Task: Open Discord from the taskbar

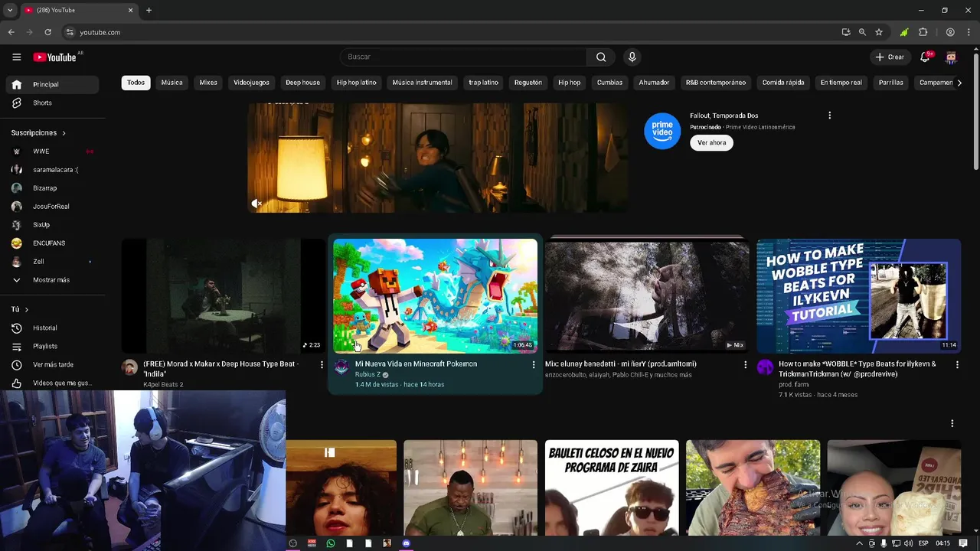Action: [406, 543]
